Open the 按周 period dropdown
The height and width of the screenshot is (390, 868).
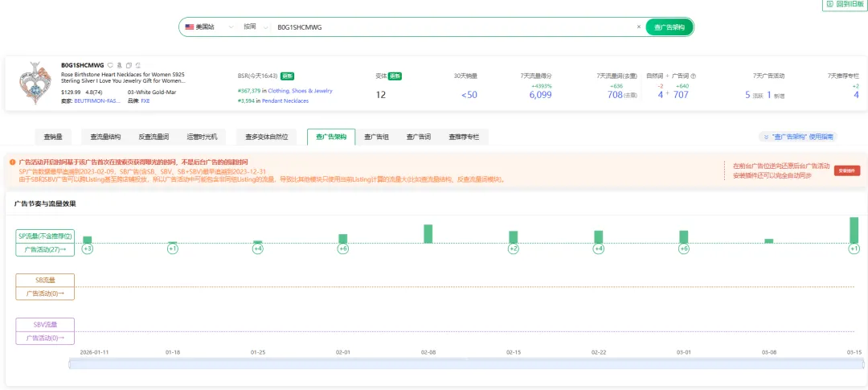pos(256,27)
